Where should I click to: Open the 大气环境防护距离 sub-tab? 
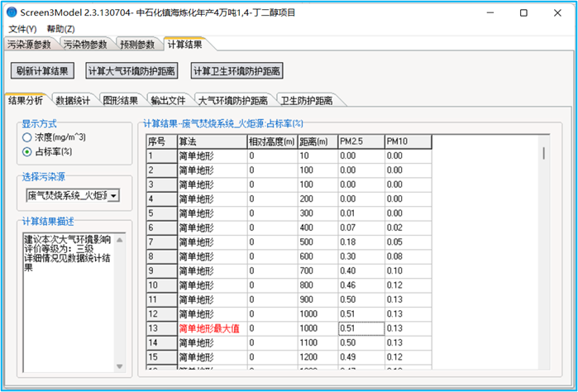pyautogui.click(x=232, y=100)
